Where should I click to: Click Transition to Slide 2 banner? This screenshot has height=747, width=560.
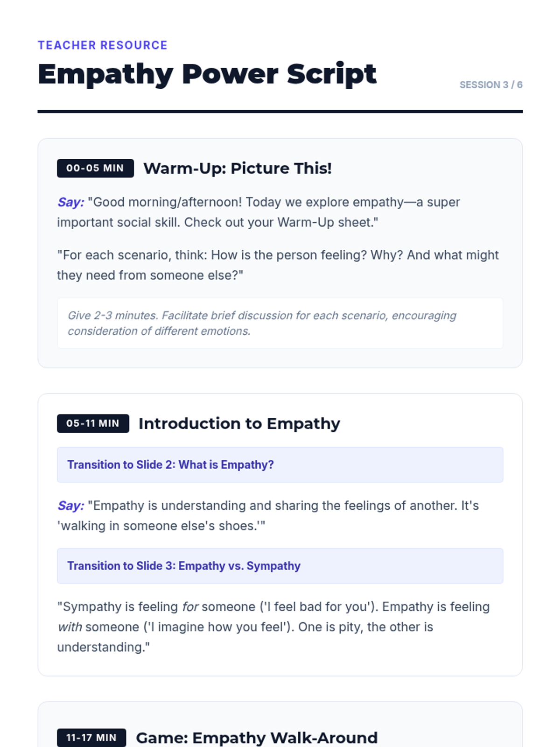click(x=280, y=465)
